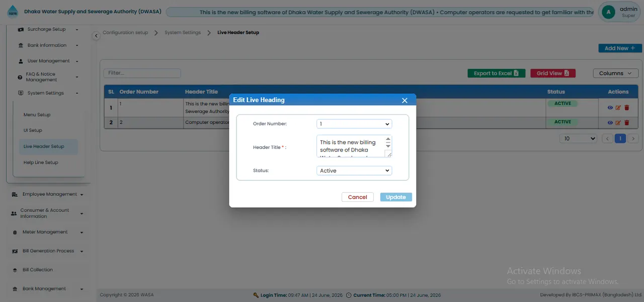Image resolution: width=644 pixels, height=302 pixels.
Task: Click the Header Title scrollbar up arrow
Action: tap(388, 139)
